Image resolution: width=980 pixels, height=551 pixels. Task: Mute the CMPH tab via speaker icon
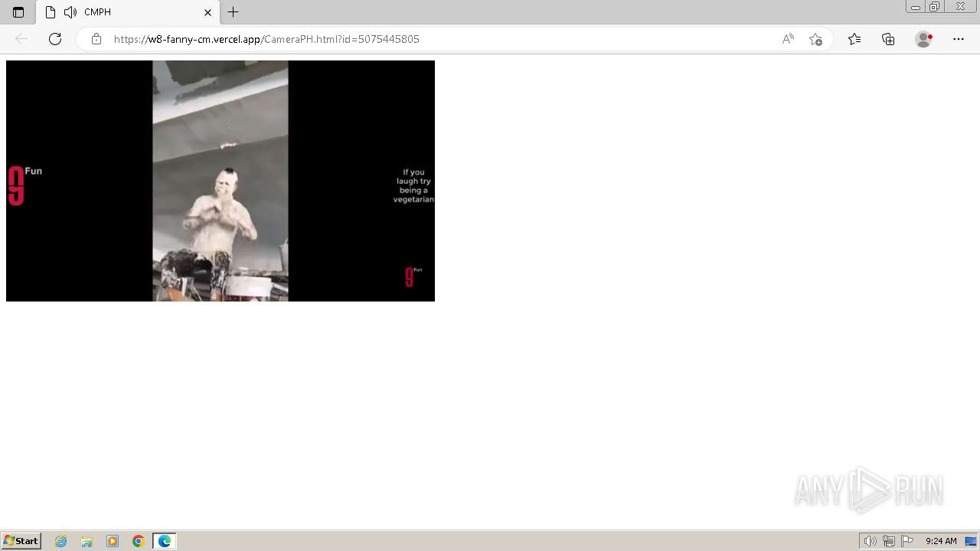click(70, 12)
